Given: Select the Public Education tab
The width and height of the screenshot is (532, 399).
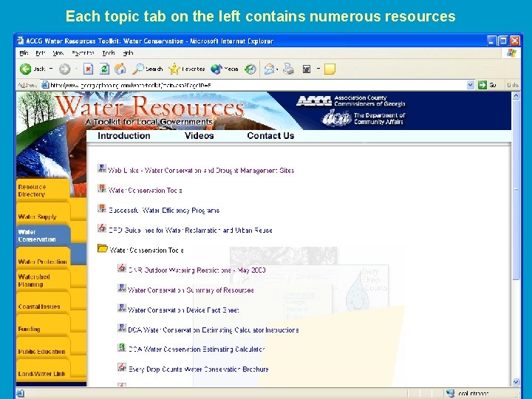Looking at the screenshot, I should 43,348.
